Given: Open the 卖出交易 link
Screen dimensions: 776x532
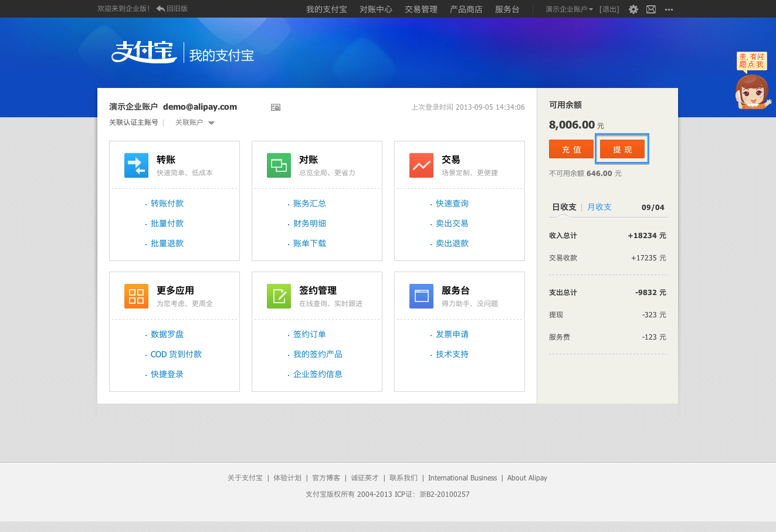Looking at the screenshot, I should [452, 223].
